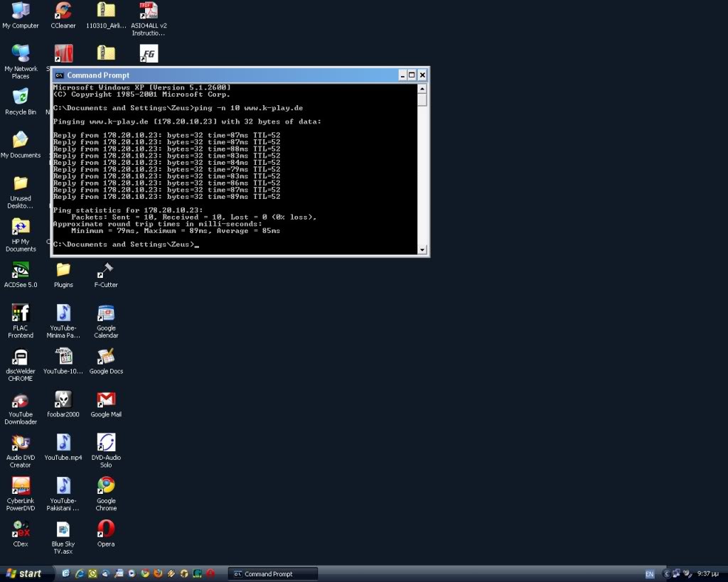The width and height of the screenshot is (728, 582).
Task: Click the Start button
Action: [24, 573]
